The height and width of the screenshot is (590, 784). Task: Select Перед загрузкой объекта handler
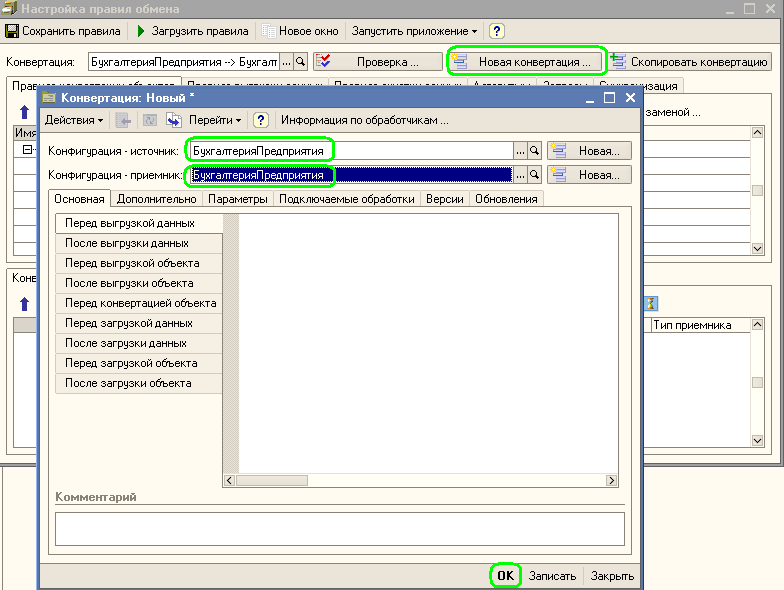click(x=138, y=364)
